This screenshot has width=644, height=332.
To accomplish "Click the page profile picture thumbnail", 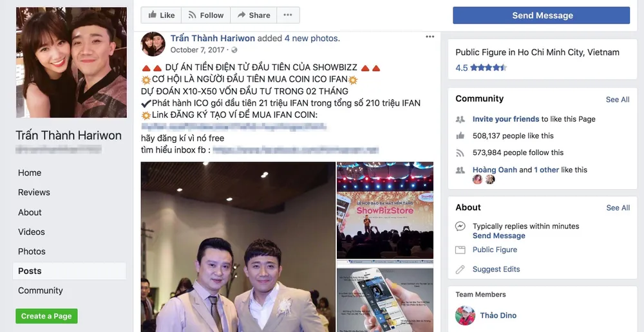I will [71, 62].
